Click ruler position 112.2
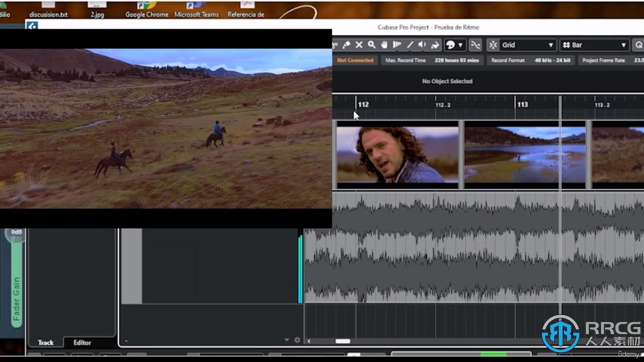 tap(443, 105)
